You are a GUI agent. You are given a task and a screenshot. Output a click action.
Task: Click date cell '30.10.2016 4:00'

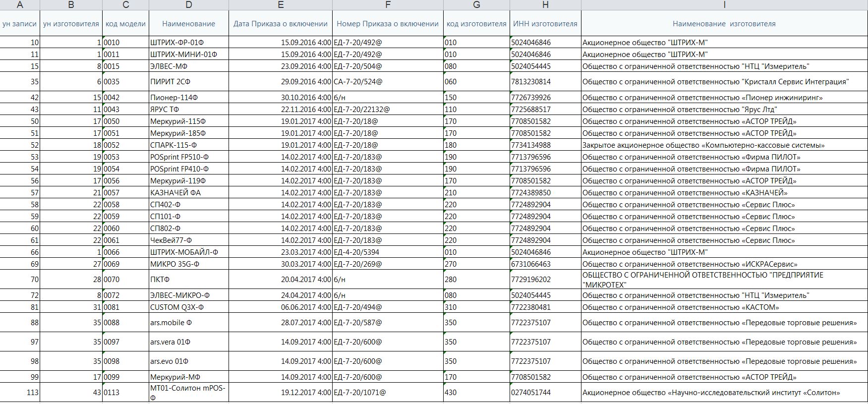(281, 97)
